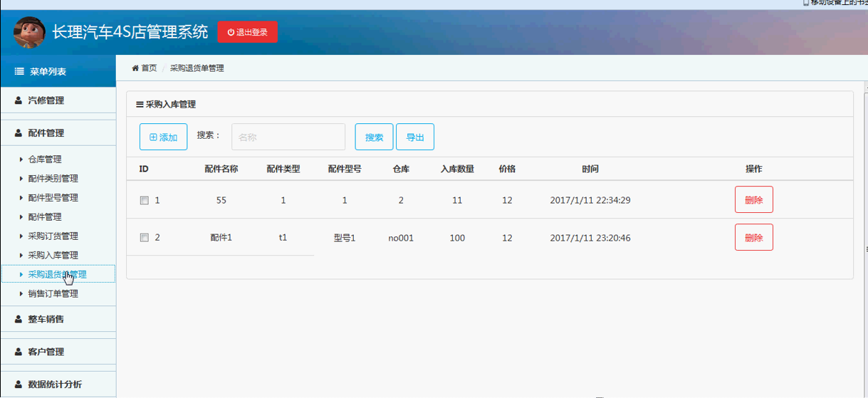
Task: Open 仓库管理 via its arrow marker
Action: coord(21,159)
